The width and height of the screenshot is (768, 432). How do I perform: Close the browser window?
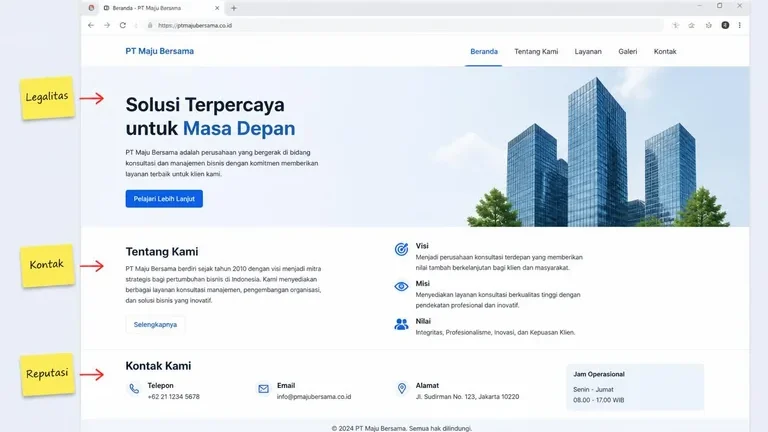click(x=740, y=6)
